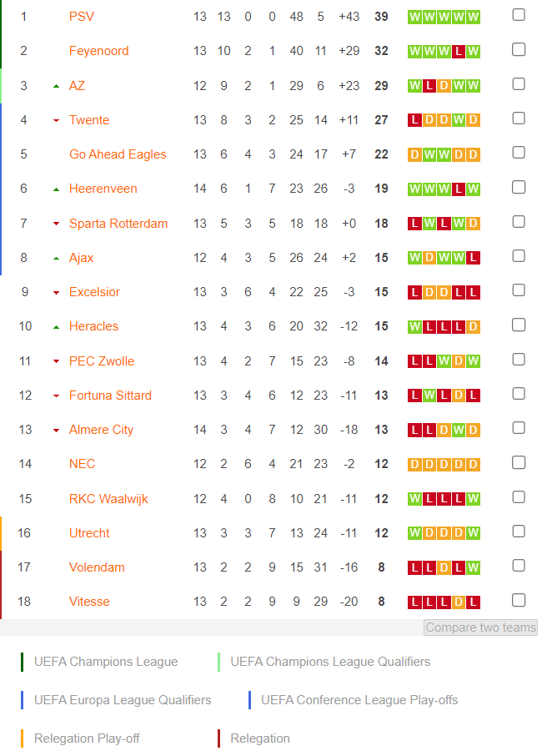Click the last W icon in Volendam's form
The height and width of the screenshot is (756, 547).
pyautogui.click(x=474, y=567)
